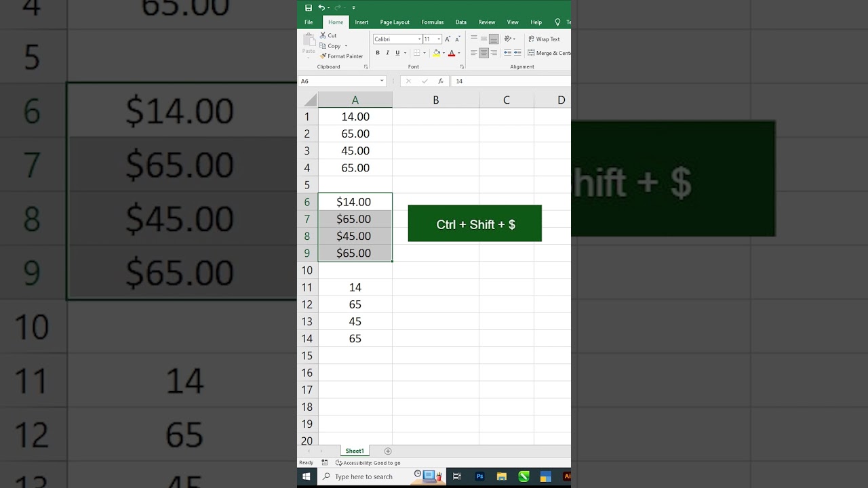This screenshot has width=868, height=488.
Task: Cut the selected cells
Action: point(328,35)
